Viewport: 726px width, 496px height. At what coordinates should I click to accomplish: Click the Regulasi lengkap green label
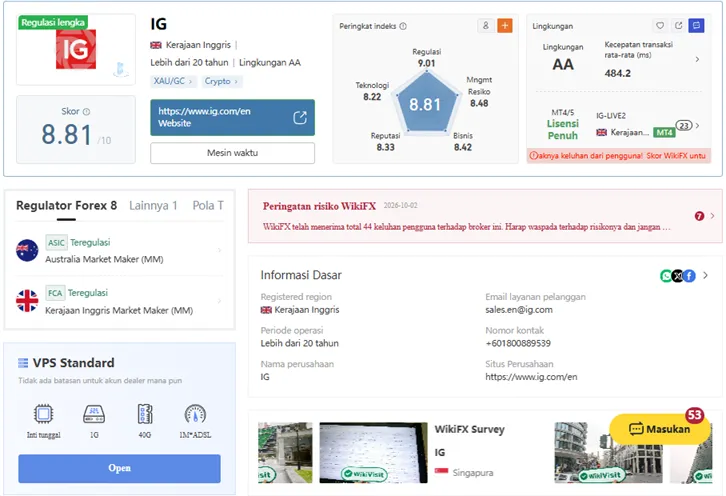pos(53,22)
